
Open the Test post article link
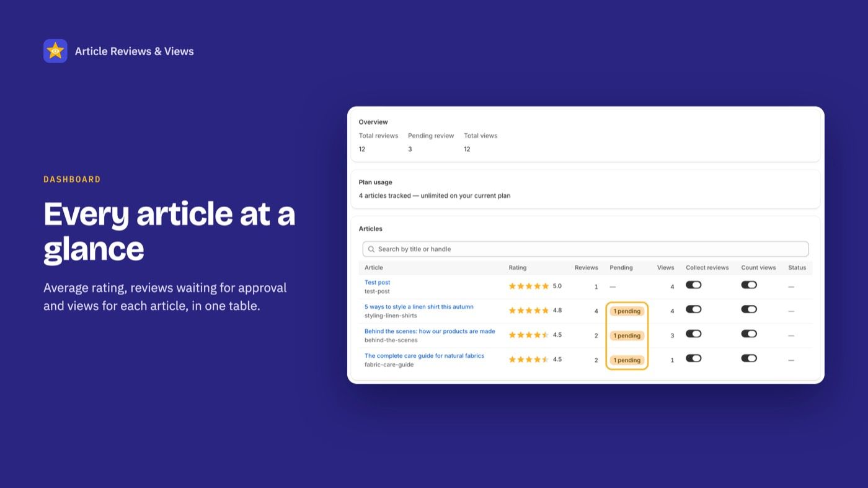point(377,283)
